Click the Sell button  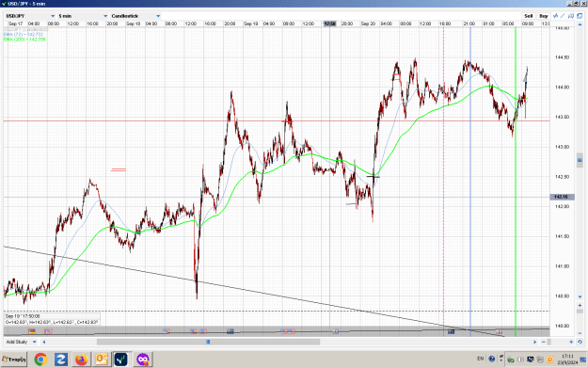pos(529,16)
